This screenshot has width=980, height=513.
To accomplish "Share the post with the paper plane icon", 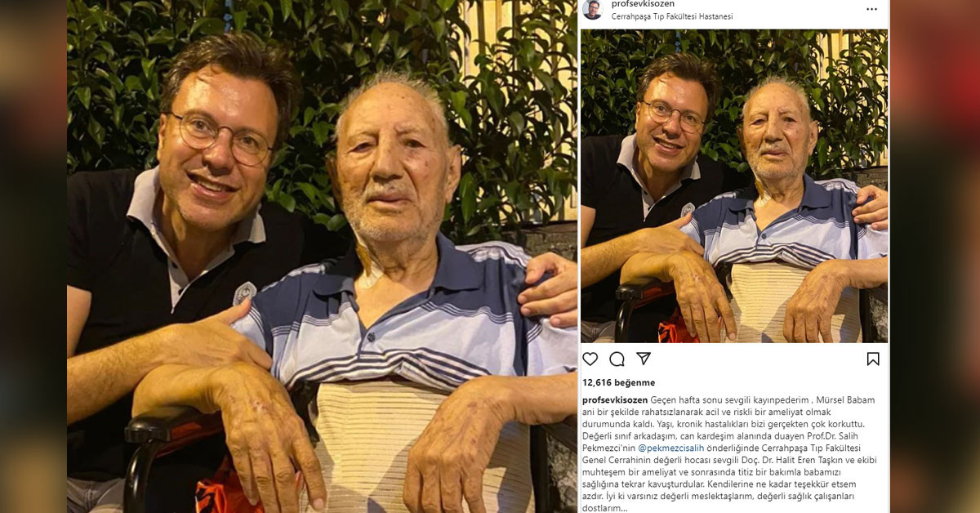I will [x=644, y=359].
